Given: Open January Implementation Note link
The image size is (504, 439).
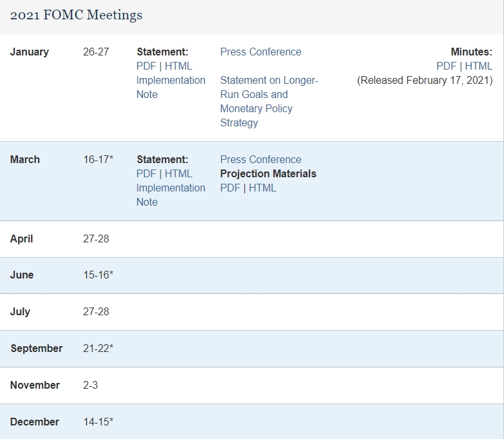Looking at the screenshot, I should point(171,87).
